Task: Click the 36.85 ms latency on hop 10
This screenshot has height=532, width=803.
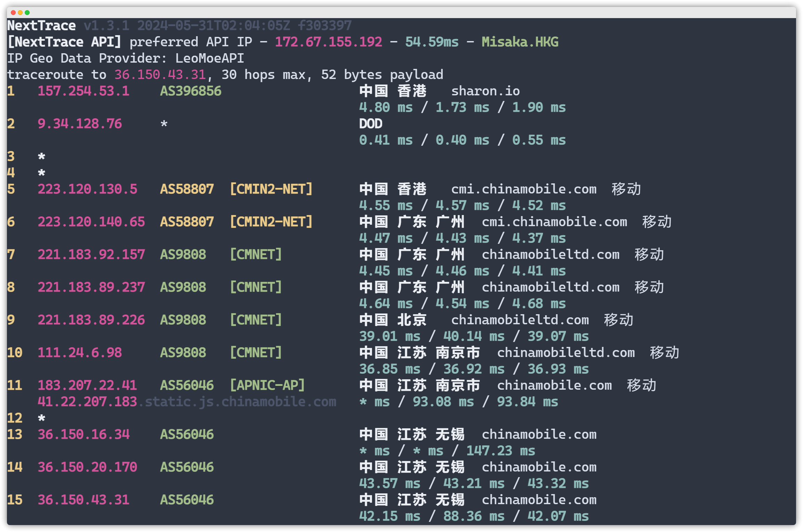Action: coord(390,369)
